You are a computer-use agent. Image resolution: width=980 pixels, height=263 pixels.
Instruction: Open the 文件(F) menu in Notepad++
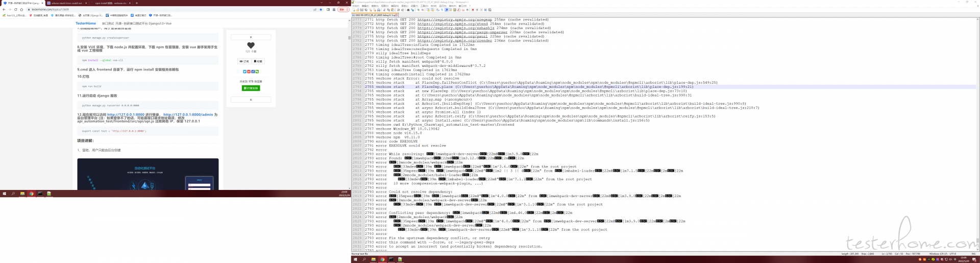(x=356, y=6)
